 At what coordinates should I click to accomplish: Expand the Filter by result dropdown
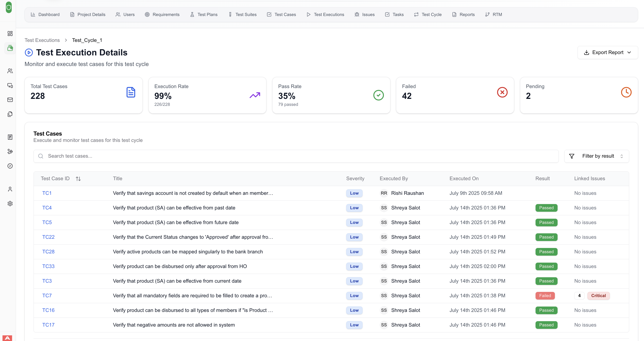tap(597, 156)
